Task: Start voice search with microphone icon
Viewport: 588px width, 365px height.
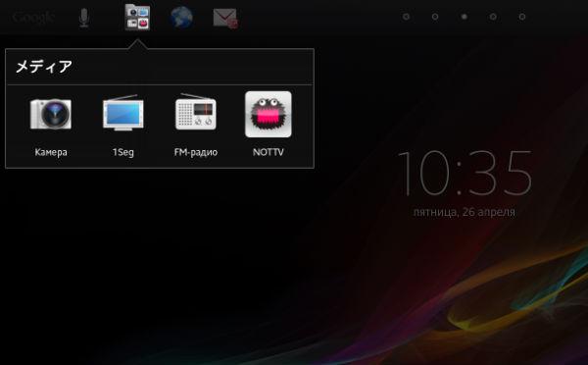Action: 84,18
